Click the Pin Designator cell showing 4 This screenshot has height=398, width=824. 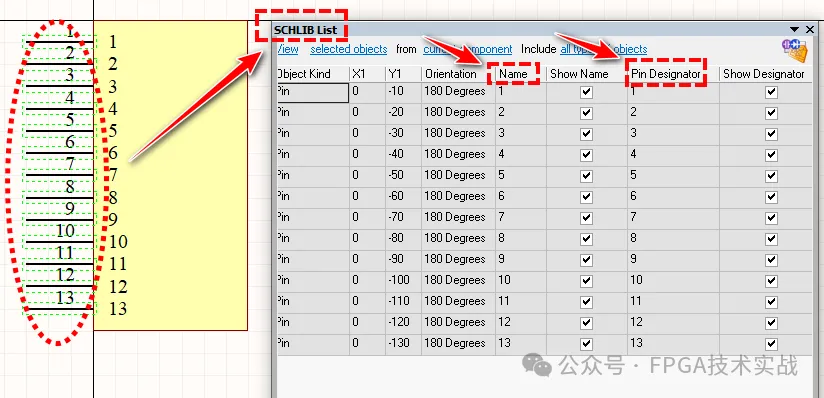tap(673, 156)
